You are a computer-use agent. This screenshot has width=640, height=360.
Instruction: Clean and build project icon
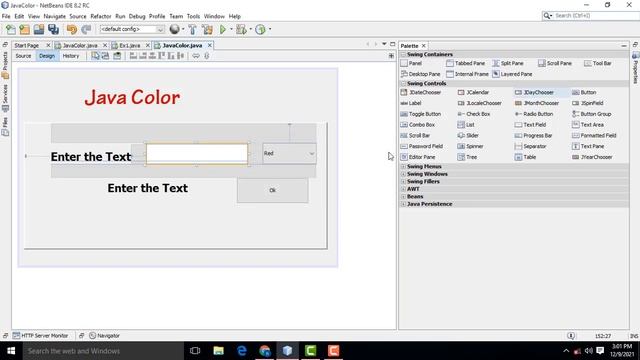[207, 29]
